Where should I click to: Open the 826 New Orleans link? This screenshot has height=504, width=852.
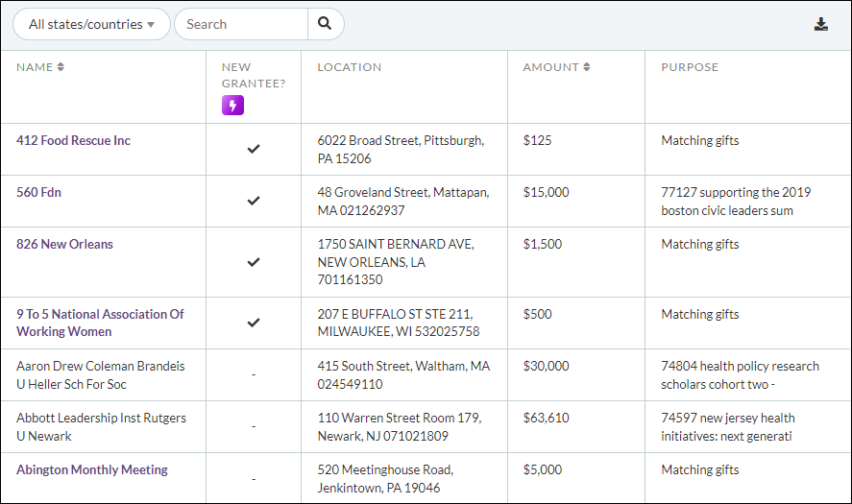[x=64, y=245]
